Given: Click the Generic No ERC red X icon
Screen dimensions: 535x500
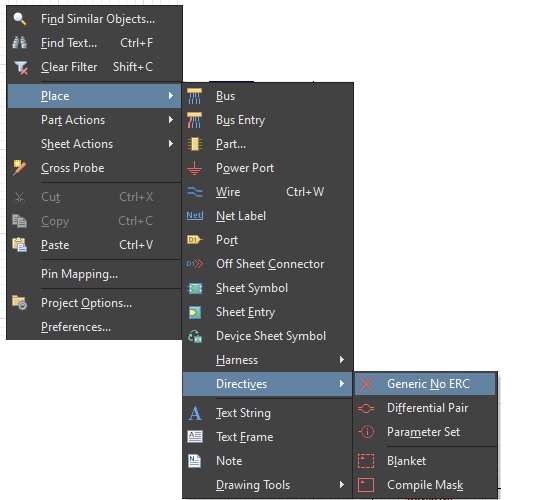Looking at the screenshot, I should tap(366, 384).
